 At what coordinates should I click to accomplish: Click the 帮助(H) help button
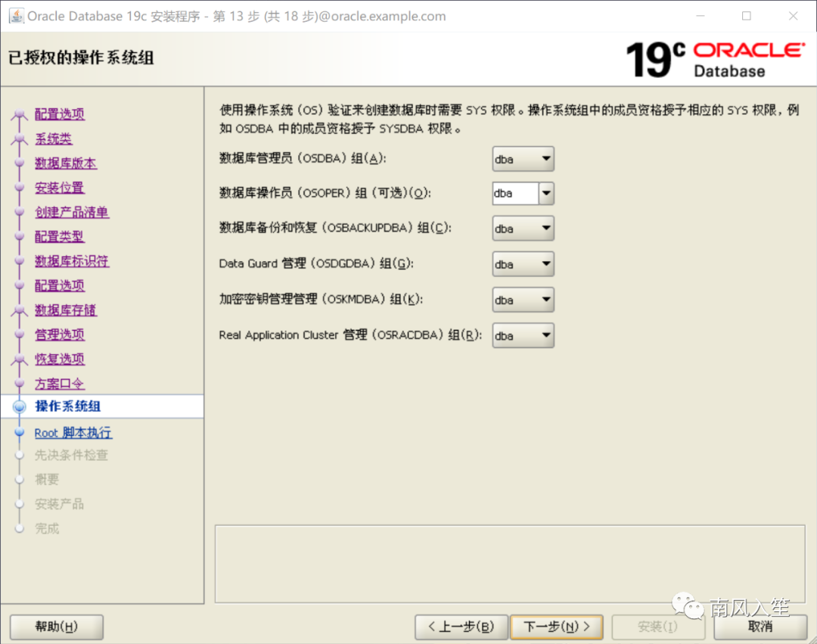(x=56, y=627)
